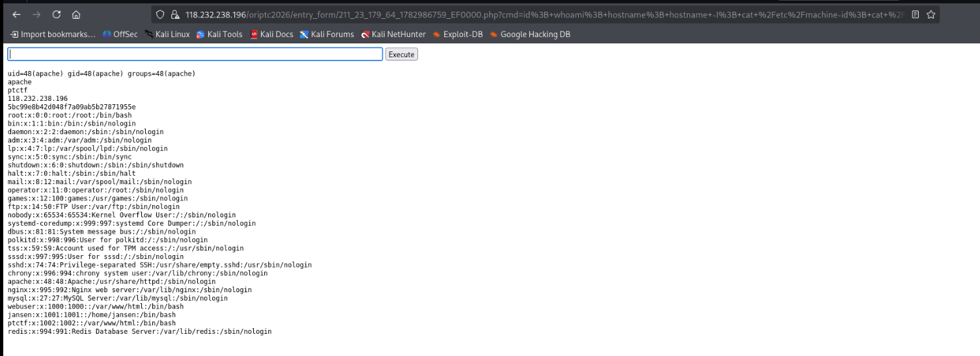This screenshot has width=980, height=356.
Task: Go forward with the forward arrow
Action: point(36,14)
